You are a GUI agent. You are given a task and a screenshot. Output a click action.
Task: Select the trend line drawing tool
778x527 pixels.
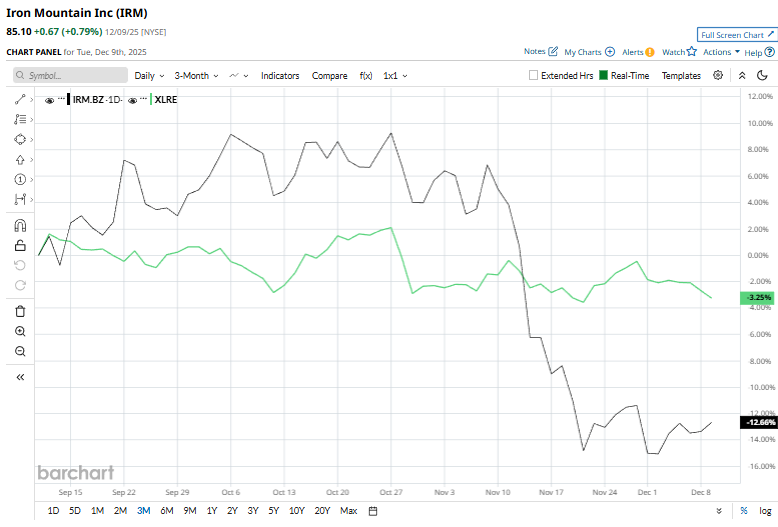20,100
